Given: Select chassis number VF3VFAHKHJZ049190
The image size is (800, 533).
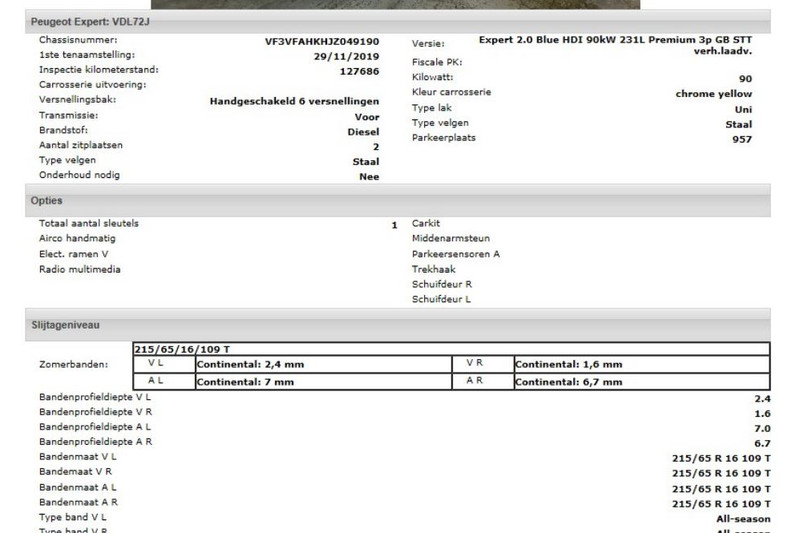Looking at the screenshot, I should (321, 41).
